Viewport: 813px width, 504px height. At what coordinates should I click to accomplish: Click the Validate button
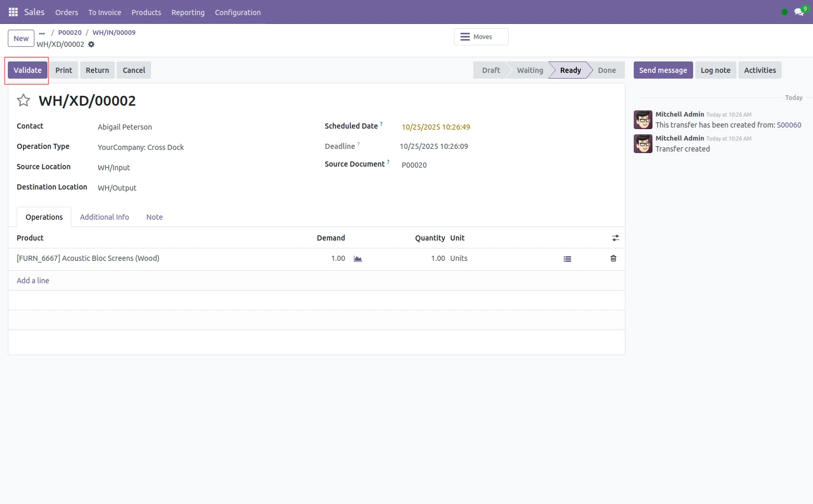coord(28,70)
